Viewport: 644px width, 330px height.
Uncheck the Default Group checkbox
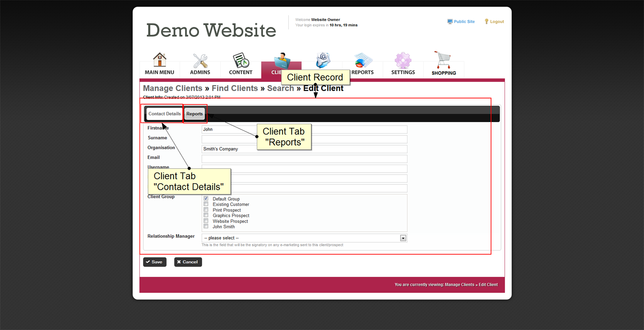[206, 198]
